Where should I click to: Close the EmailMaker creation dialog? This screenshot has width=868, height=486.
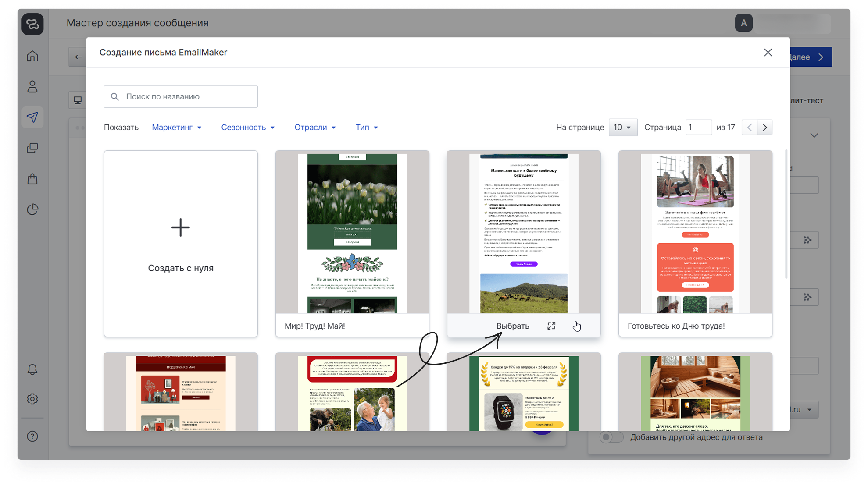tap(768, 53)
